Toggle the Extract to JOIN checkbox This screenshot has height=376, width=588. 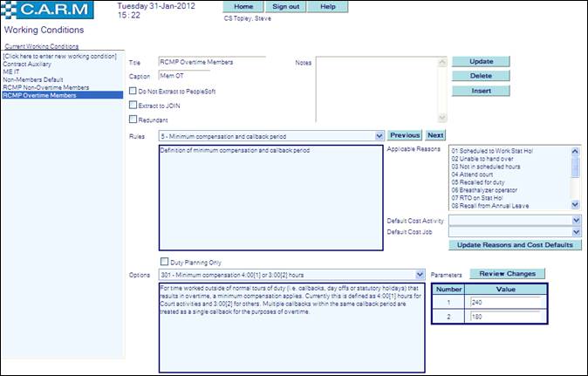pyautogui.click(x=133, y=105)
